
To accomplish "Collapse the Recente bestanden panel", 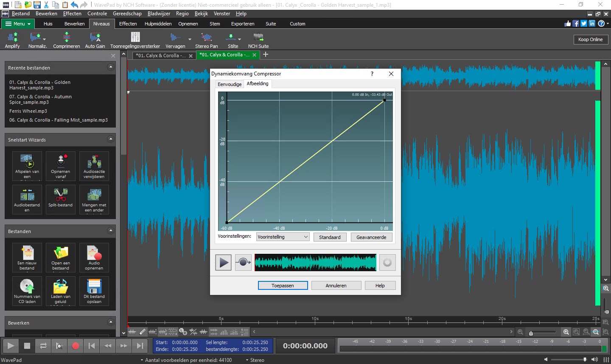I will coord(111,67).
